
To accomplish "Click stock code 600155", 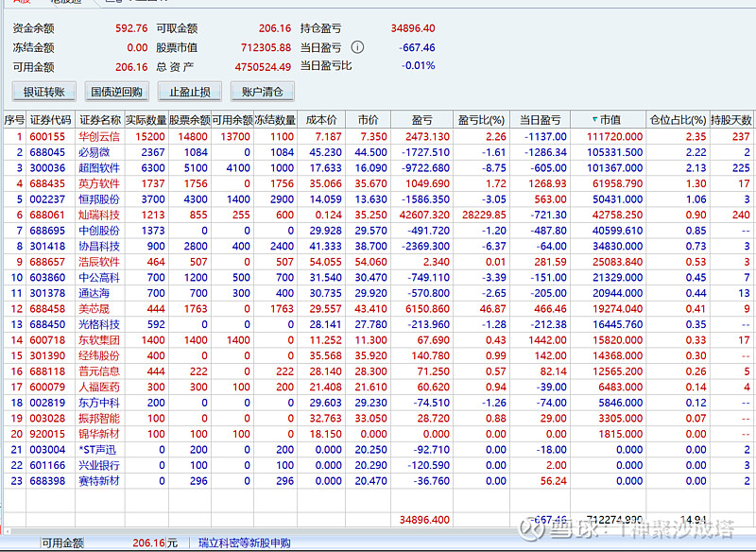I will (x=47, y=136).
